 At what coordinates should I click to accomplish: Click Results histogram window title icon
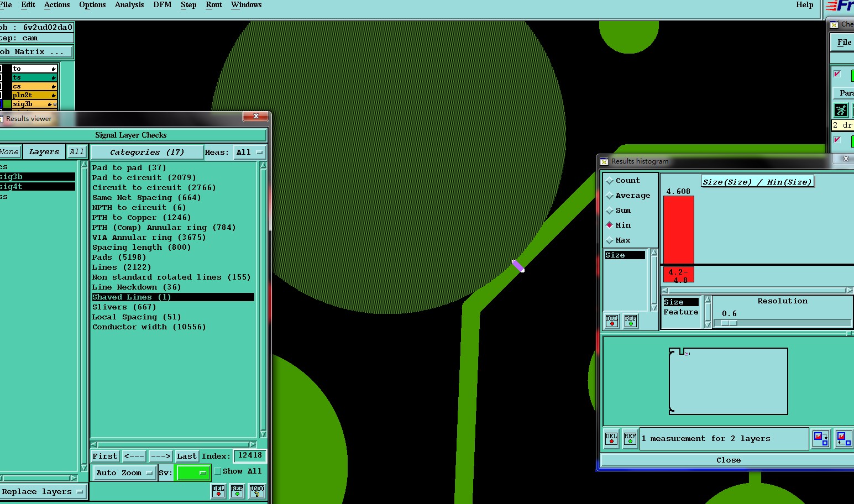click(x=605, y=161)
